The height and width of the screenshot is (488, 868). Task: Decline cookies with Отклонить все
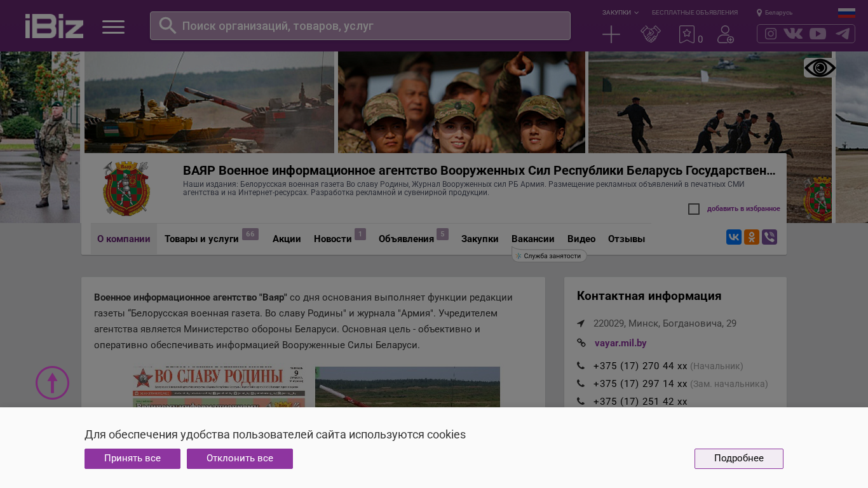tap(240, 459)
